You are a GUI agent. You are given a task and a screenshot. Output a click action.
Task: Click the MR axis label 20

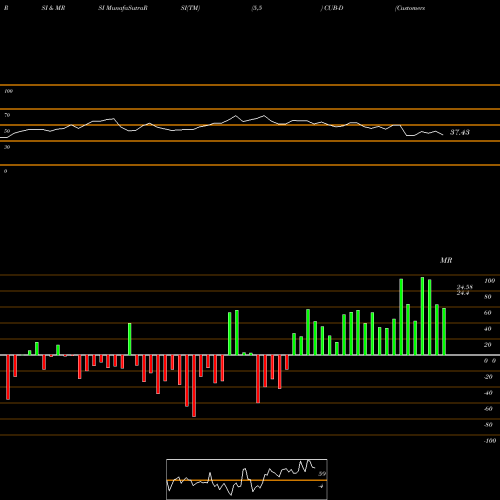tap(487, 345)
